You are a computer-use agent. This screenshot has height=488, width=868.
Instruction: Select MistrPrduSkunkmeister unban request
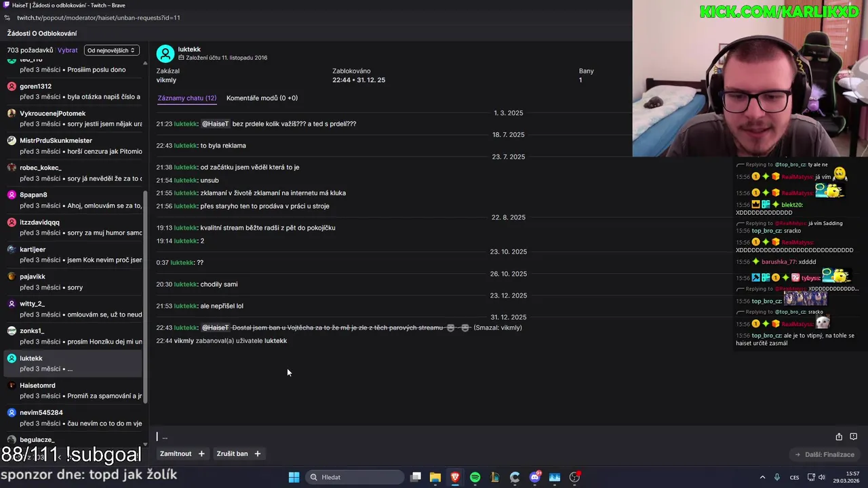coord(73,146)
